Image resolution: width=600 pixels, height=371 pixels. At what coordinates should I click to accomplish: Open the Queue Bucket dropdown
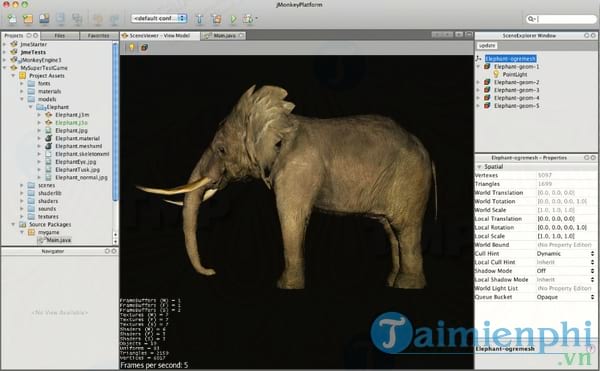[x=566, y=297]
